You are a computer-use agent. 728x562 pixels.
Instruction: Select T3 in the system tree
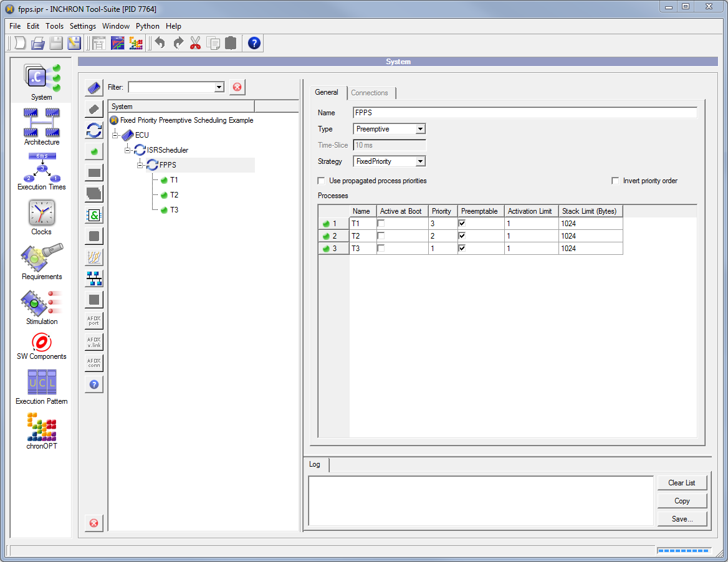click(x=174, y=210)
